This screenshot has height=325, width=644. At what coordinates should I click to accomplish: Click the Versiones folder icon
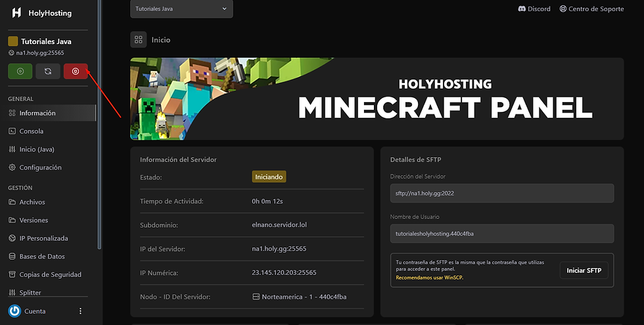pos(12,220)
